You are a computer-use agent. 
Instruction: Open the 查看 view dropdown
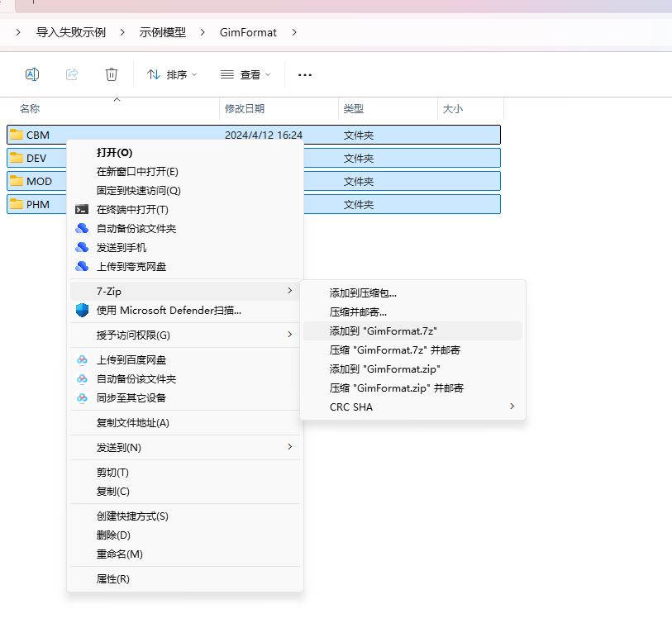pos(245,74)
